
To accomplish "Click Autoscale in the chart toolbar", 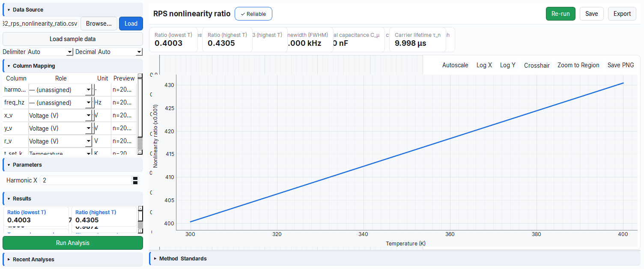I will tap(455, 65).
